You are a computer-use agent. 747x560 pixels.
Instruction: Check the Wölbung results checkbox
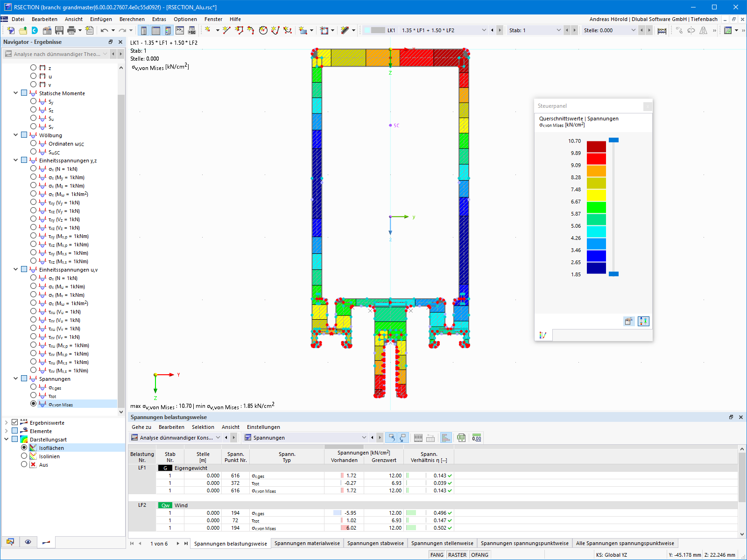(x=24, y=135)
